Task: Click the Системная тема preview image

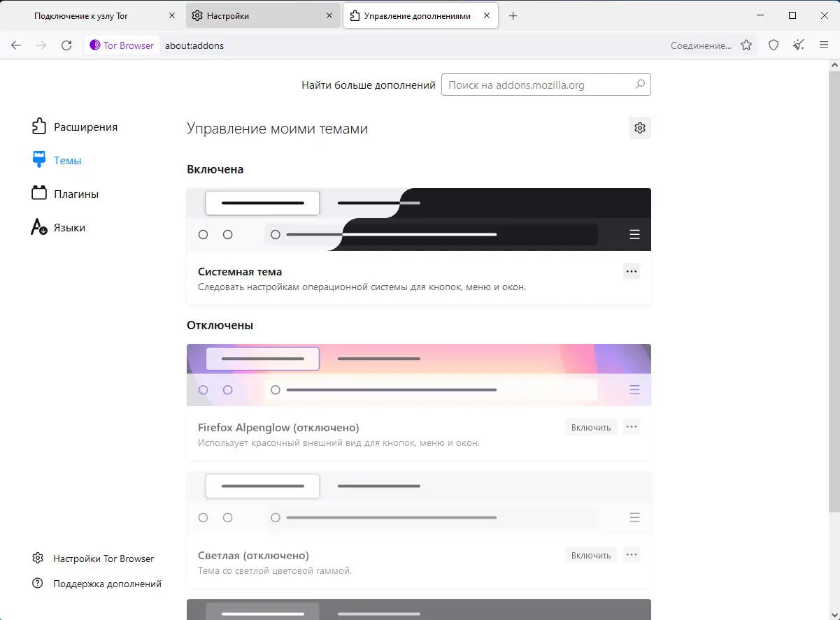Action: pyautogui.click(x=419, y=219)
